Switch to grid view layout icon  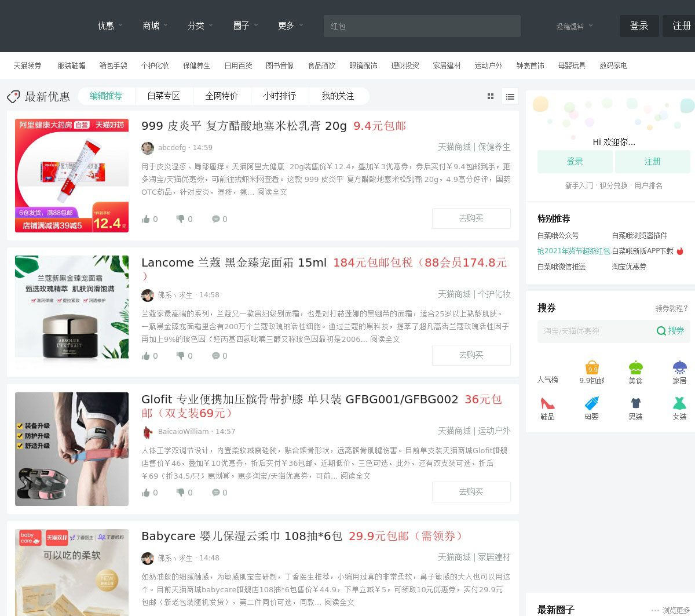click(x=491, y=97)
